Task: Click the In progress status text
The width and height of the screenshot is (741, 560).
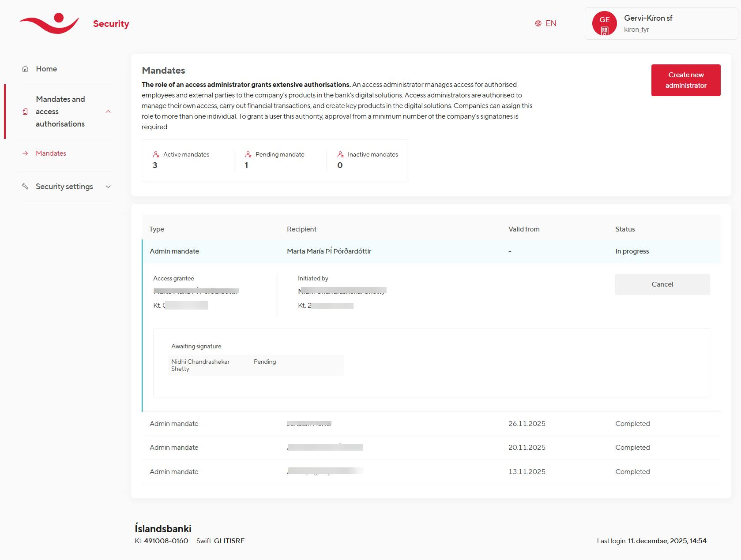Action: [x=632, y=251]
